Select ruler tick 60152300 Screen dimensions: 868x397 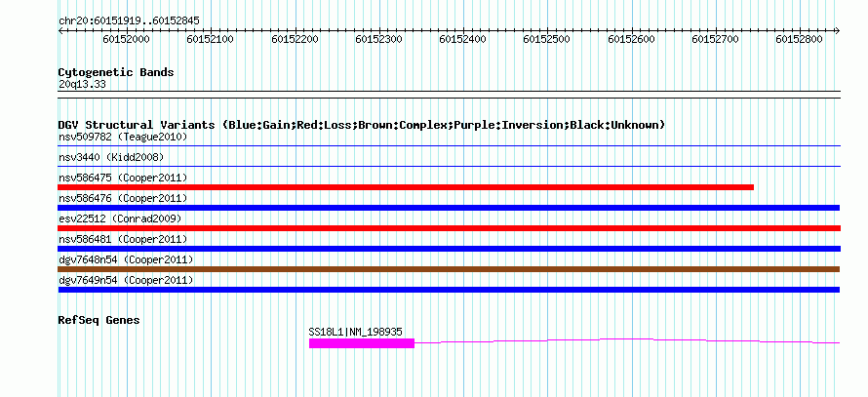378,40
